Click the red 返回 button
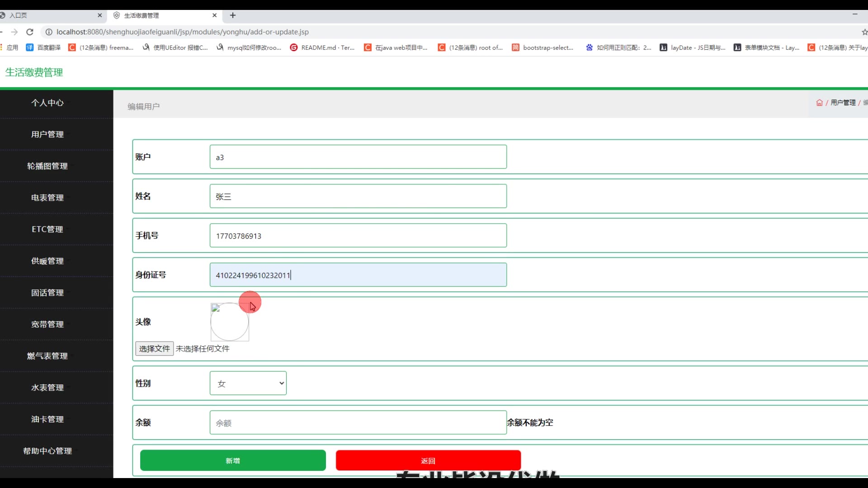The height and width of the screenshot is (488, 868). click(x=428, y=460)
